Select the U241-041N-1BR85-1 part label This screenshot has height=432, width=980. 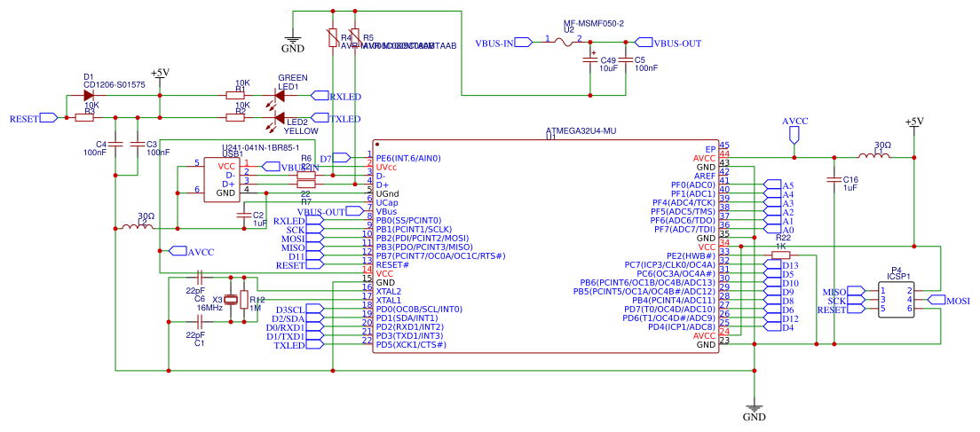[261, 147]
